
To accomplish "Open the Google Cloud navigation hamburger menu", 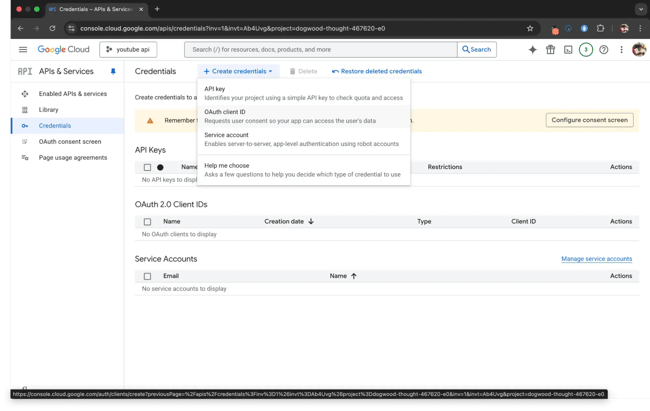I will point(23,49).
